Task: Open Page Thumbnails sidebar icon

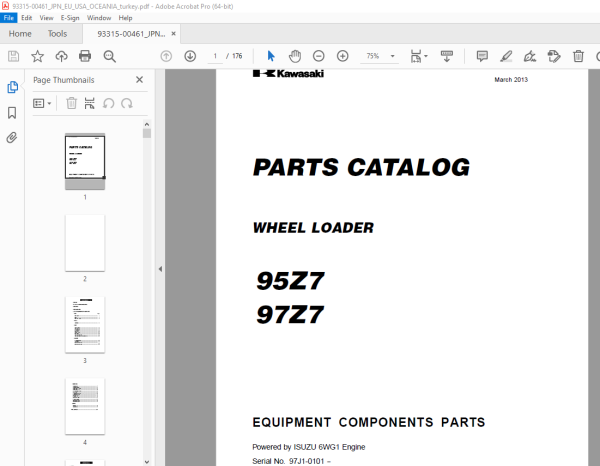Action: click(13, 87)
